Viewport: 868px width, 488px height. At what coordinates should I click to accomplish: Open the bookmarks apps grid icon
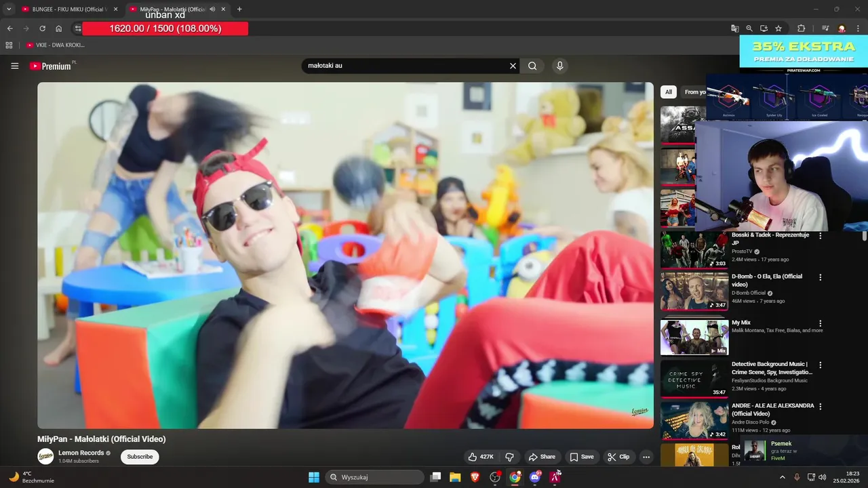tap(9, 45)
